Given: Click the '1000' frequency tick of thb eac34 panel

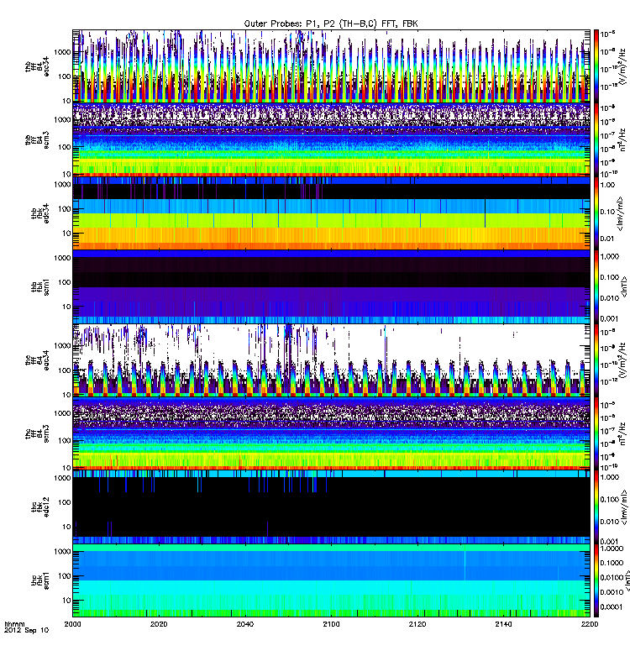Looking at the screenshot, I should [62, 52].
